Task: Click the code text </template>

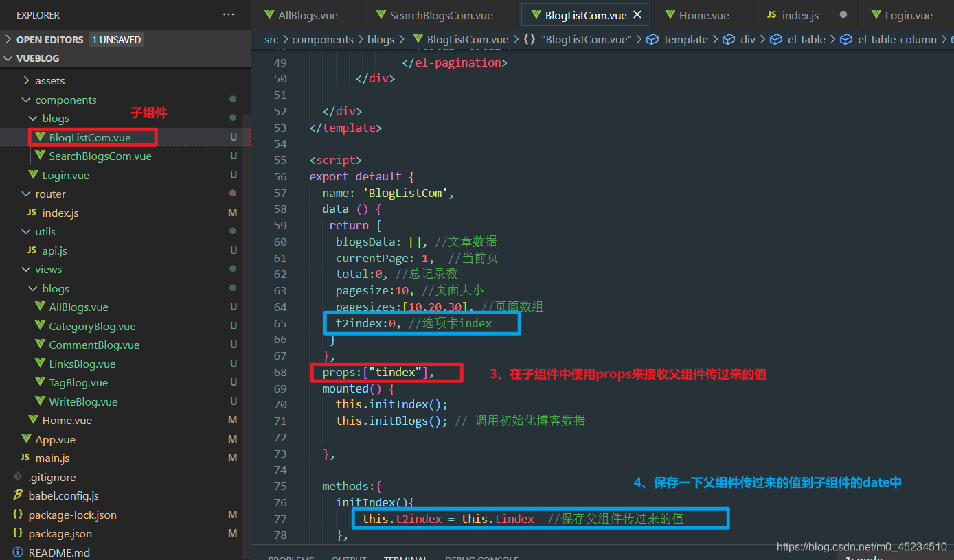Action: pos(345,128)
